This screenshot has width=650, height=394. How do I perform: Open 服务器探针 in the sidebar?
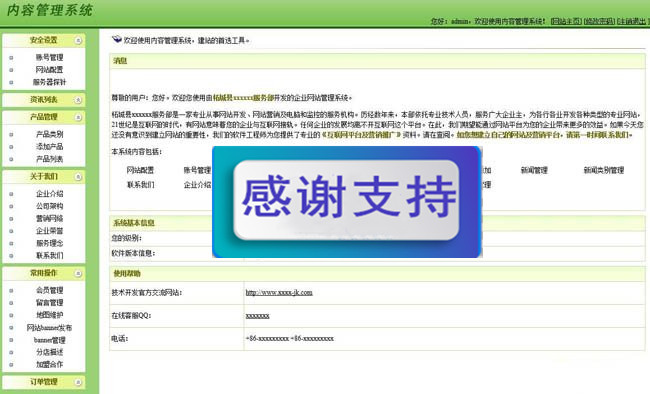click(49, 82)
